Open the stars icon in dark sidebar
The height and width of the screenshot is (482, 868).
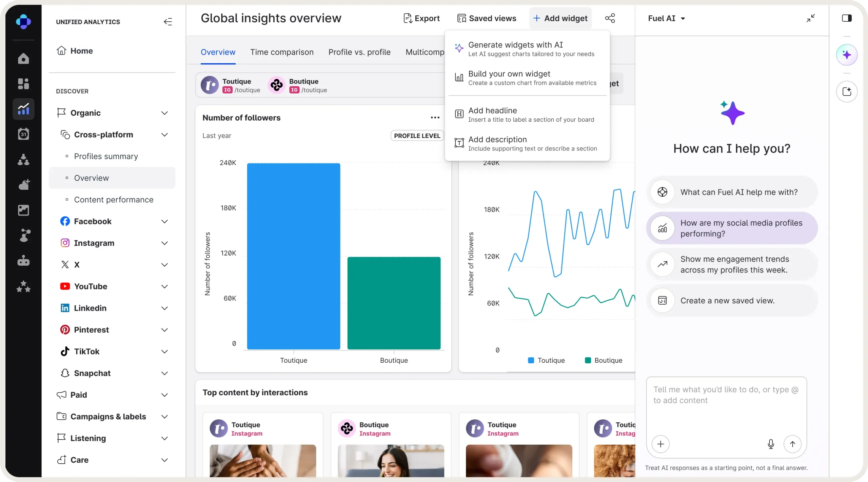click(23, 286)
